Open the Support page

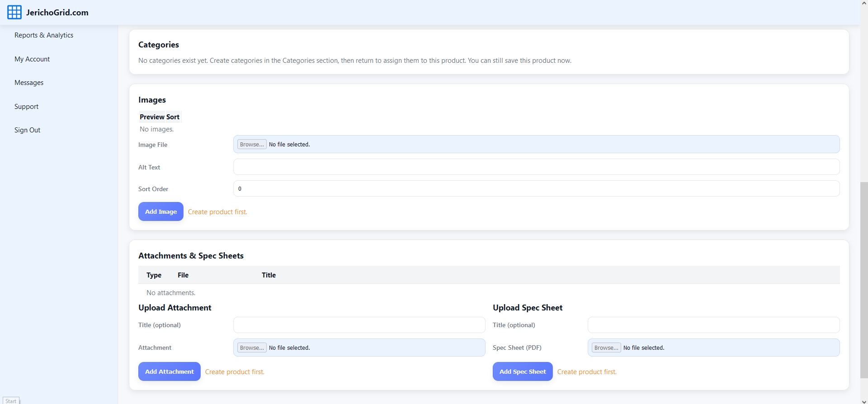point(26,107)
